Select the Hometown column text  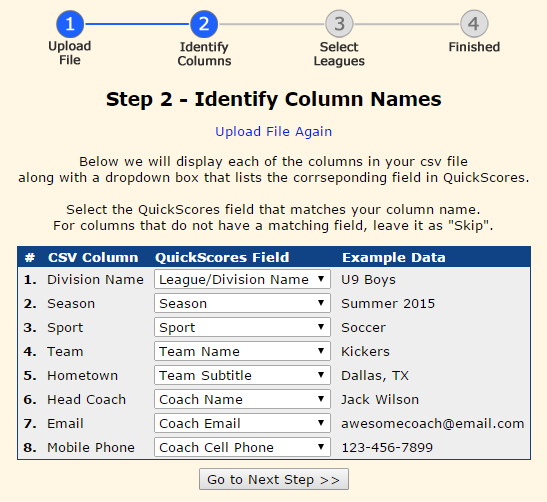click(82, 375)
